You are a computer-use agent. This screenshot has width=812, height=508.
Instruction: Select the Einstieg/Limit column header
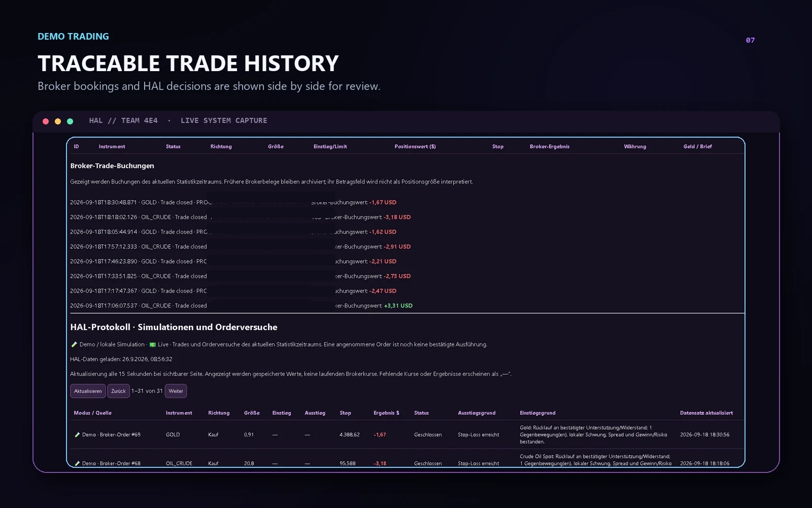tap(330, 146)
